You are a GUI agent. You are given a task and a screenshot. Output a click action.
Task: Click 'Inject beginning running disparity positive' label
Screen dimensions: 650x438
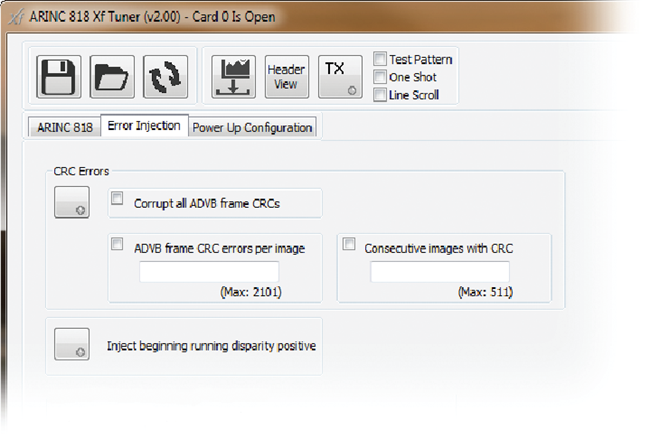[211, 346]
